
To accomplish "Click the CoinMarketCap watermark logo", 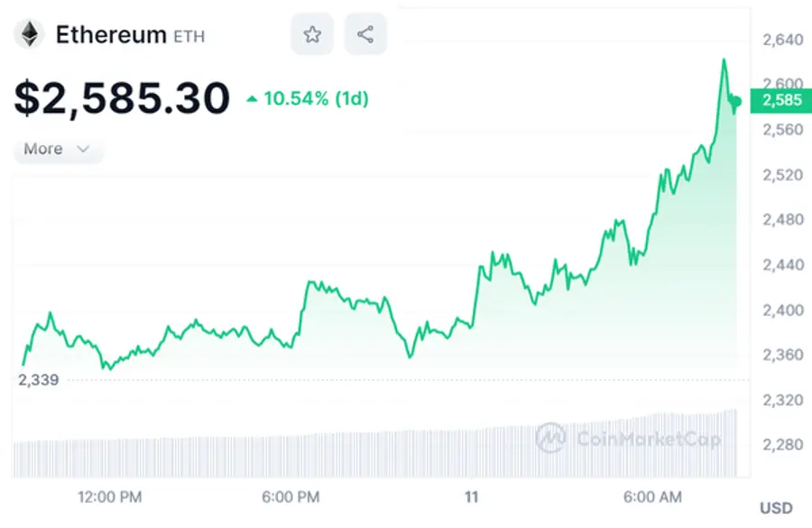I will pyautogui.click(x=550, y=439).
